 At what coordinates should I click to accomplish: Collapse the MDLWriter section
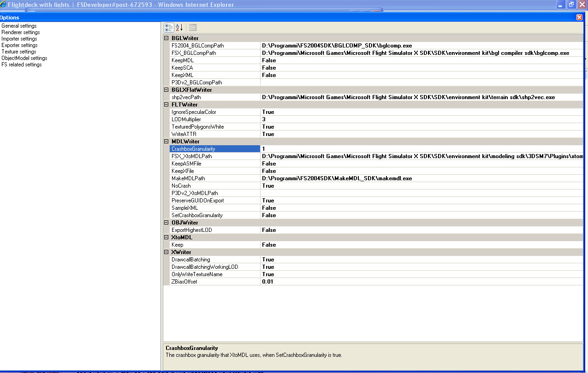click(x=166, y=142)
